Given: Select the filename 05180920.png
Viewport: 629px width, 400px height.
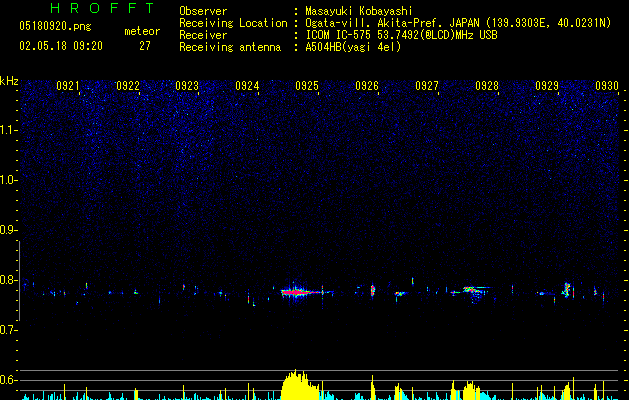Looking at the screenshot, I should point(55,27).
